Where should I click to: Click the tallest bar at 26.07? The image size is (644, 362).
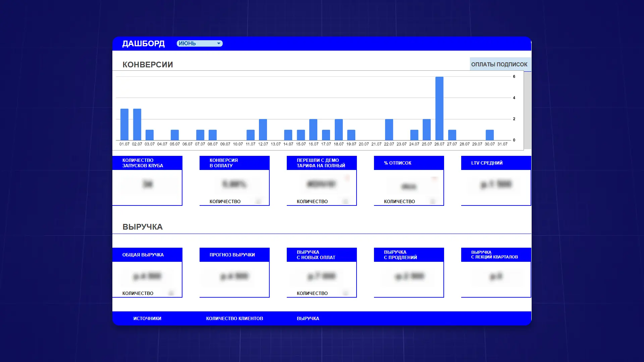pyautogui.click(x=439, y=108)
